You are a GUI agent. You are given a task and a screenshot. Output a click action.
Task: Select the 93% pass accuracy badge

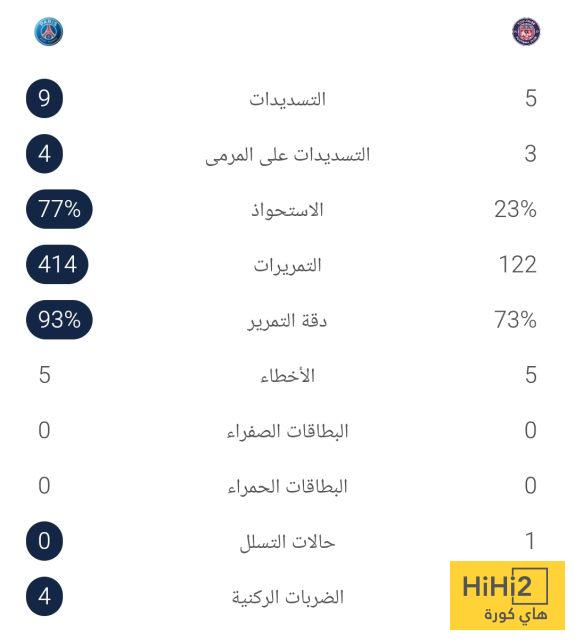pyautogui.click(x=59, y=320)
